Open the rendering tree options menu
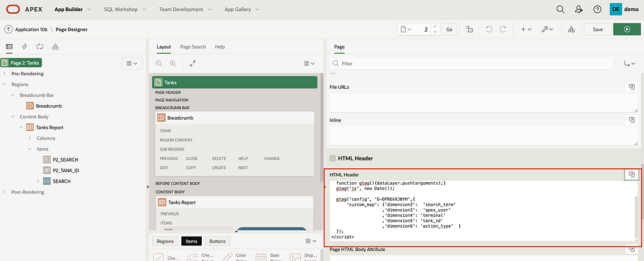The height and width of the screenshot is (261, 644). (x=132, y=63)
